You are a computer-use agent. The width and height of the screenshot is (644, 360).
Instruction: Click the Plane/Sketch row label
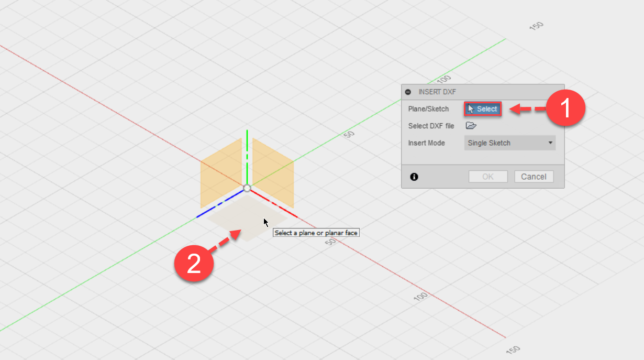coord(429,108)
